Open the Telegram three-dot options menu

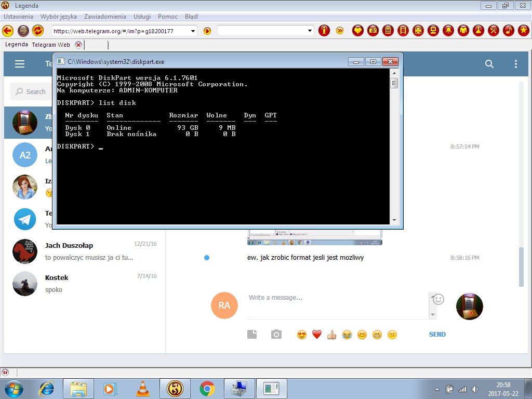click(516, 64)
